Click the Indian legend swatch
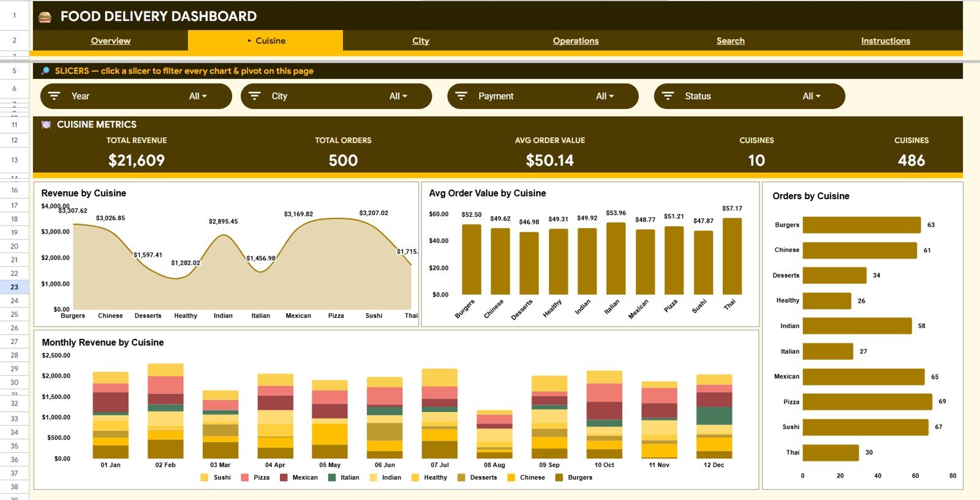The image size is (980, 500). 374,477
